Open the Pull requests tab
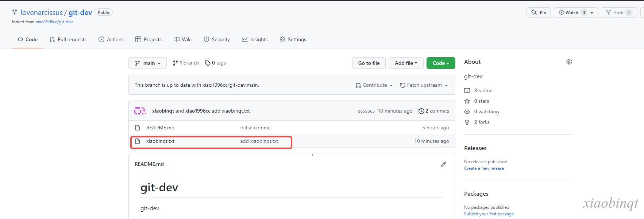 [x=68, y=39]
